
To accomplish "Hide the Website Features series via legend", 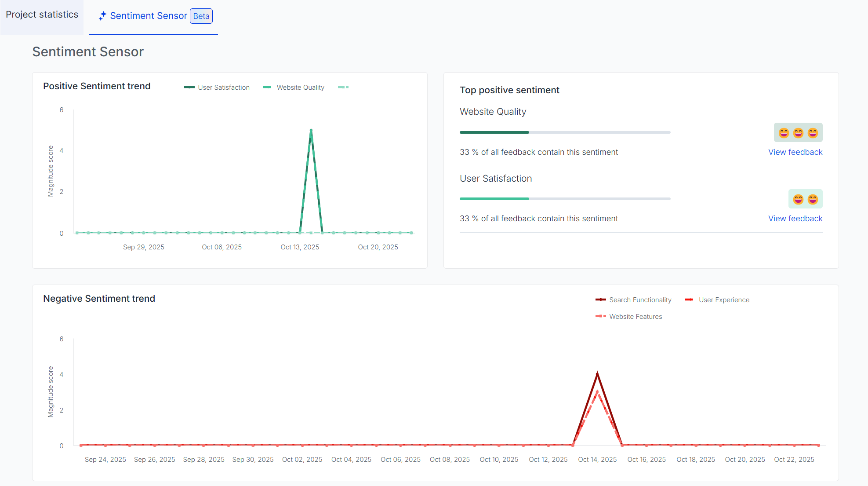I will click(635, 317).
